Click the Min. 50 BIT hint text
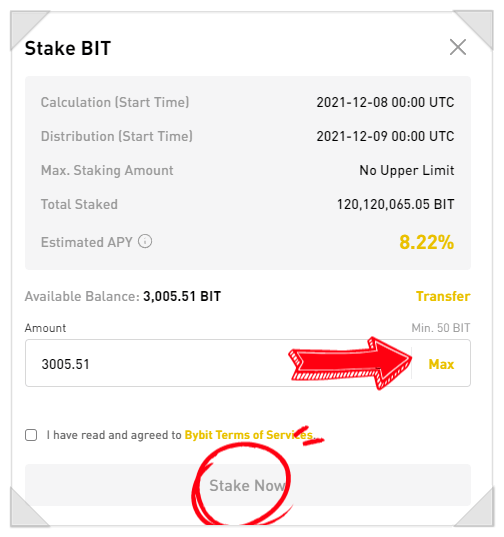The height and width of the screenshot is (537, 504). click(x=441, y=328)
